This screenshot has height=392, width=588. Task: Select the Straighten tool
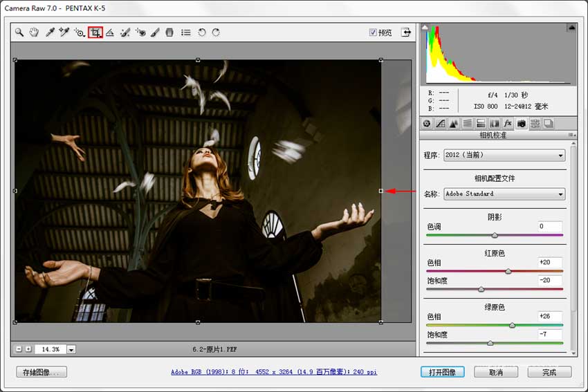coord(110,32)
